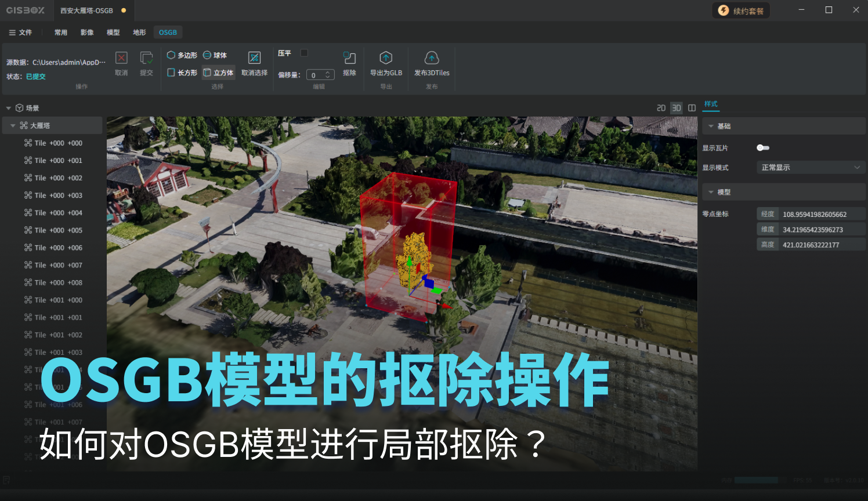The width and height of the screenshot is (868, 501).
Task: Click the 取消选择 deselect icon
Action: [254, 59]
